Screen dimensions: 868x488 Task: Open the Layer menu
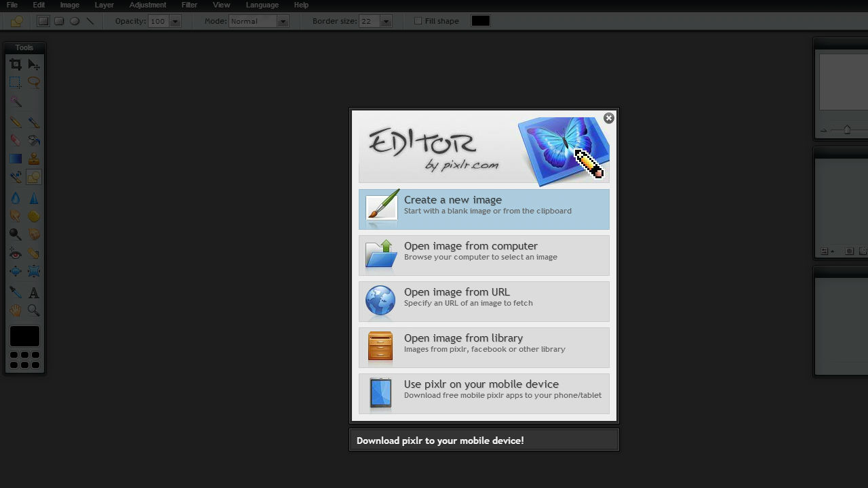(104, 5)
